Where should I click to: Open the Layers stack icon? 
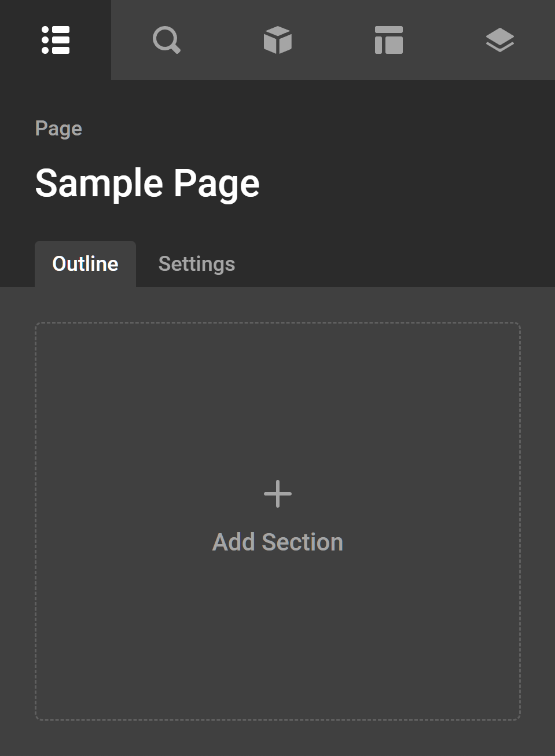coord(500,40)
